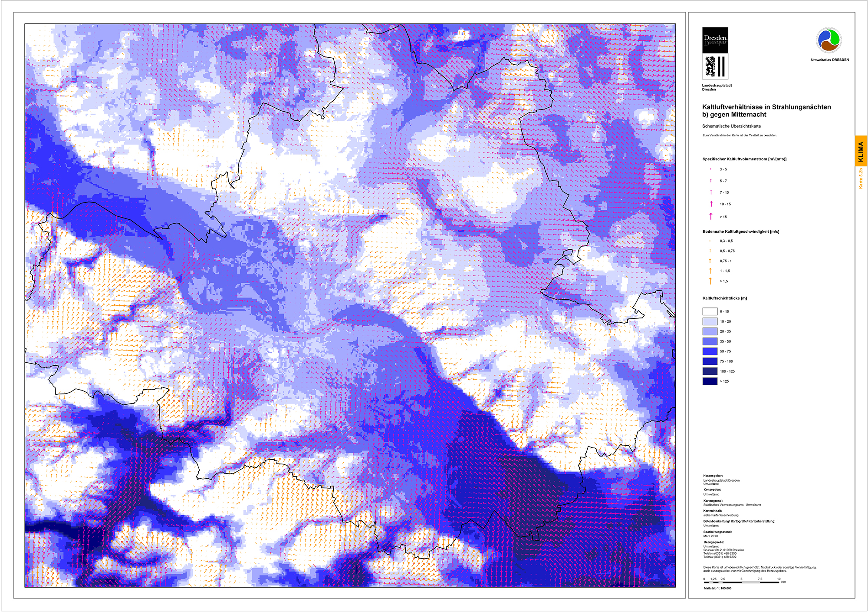Click the 'Kaltluftschichtdicke [m]' legend heading

pyautogui.click(x=724, y=298)
